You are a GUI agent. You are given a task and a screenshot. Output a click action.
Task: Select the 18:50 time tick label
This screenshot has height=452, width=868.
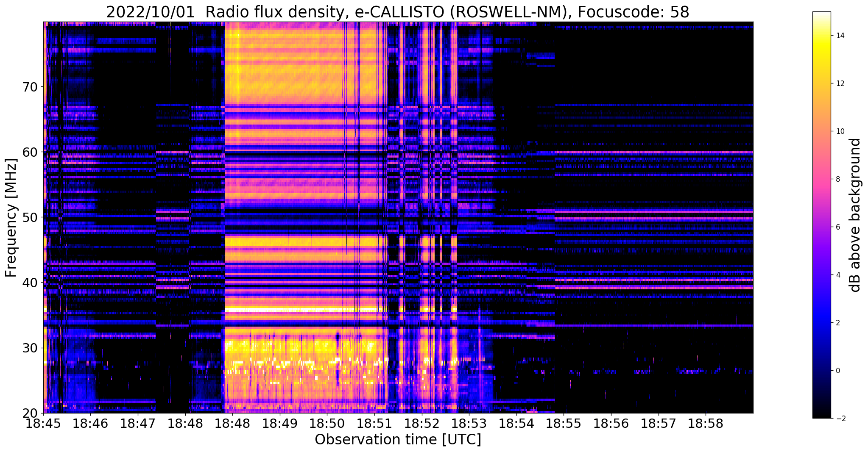coord(327,423)
